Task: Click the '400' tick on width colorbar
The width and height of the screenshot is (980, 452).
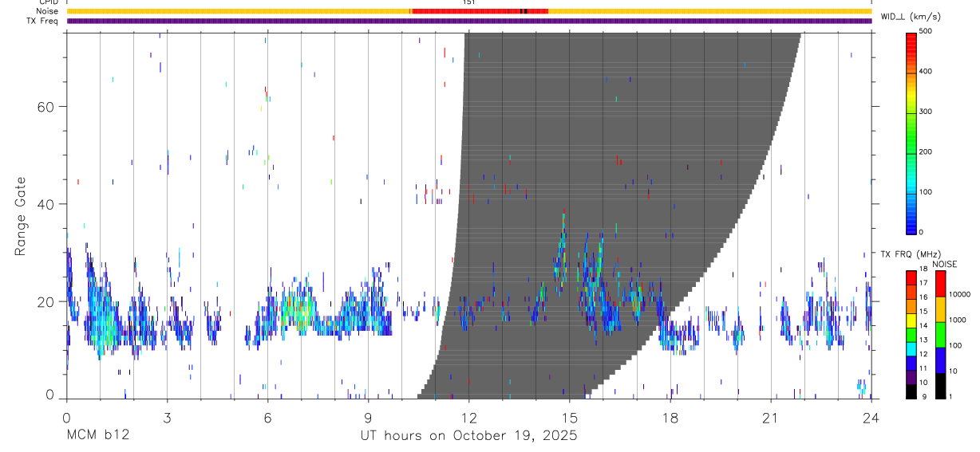Action: (927, 71)
